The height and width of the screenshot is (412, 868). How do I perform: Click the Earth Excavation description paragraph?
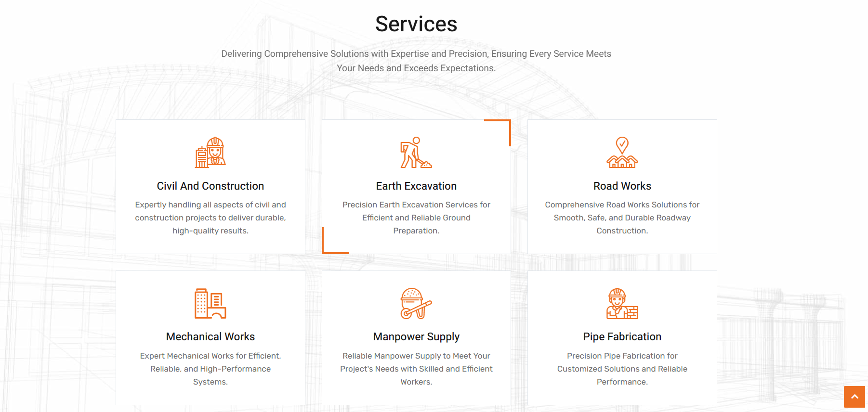click(x=416, y=218)
